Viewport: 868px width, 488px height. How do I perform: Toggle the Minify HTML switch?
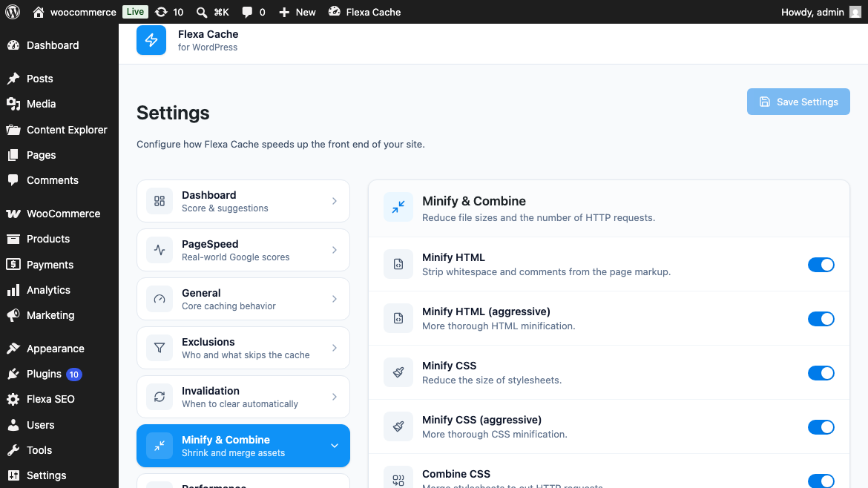point(821,265)
